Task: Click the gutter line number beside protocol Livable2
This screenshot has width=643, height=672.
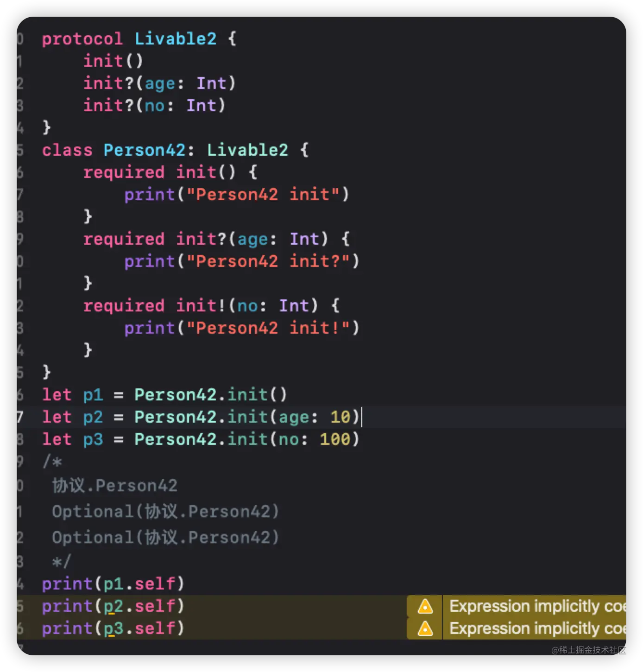Action: (x=20, y=38)
